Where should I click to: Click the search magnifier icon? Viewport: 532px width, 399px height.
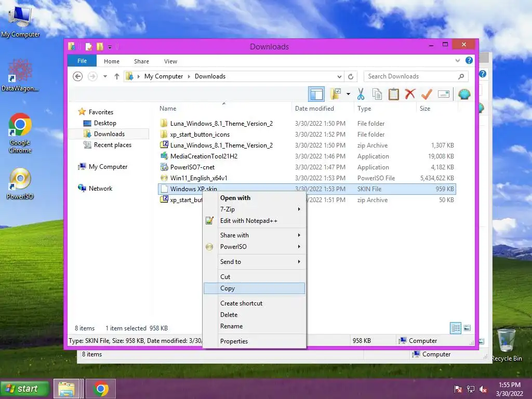[x=461, y=76]
